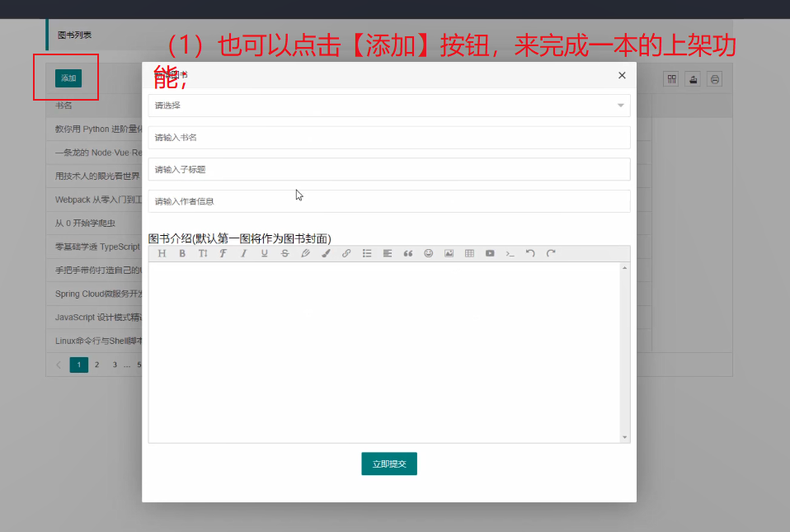Focus the 请输入子标题 field
This screenshot has width=790, height=532.
[389, 169]
